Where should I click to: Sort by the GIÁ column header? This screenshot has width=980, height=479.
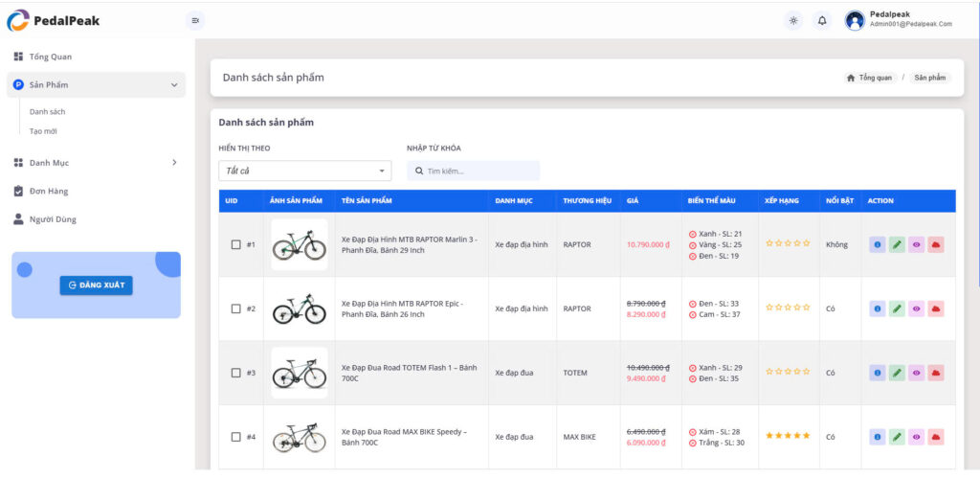[633, 201]
